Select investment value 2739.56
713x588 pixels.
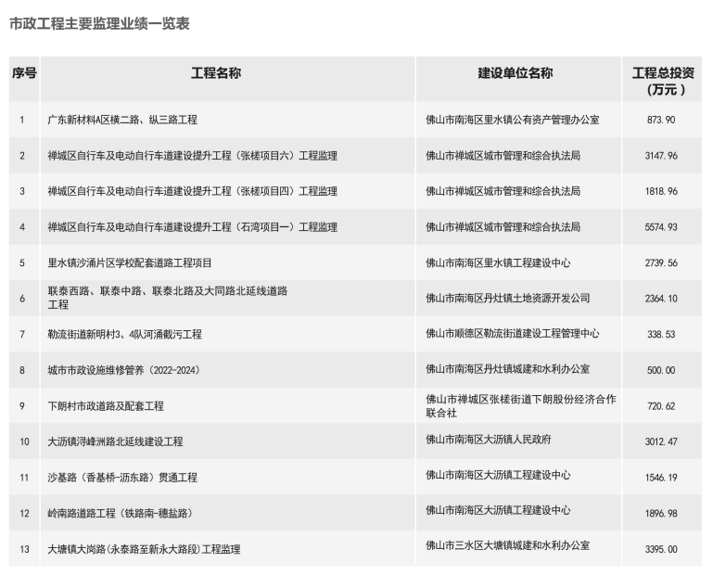pos(661,262)
